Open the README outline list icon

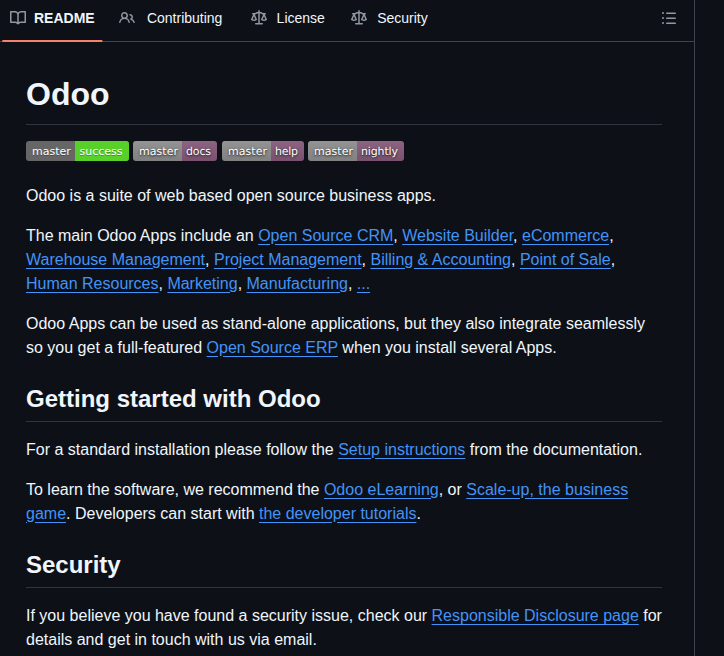pyautogui.click(x=669, y=18)
